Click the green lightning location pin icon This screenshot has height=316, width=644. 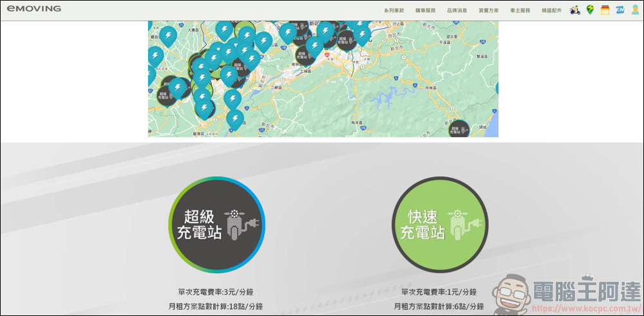(590, 10)
